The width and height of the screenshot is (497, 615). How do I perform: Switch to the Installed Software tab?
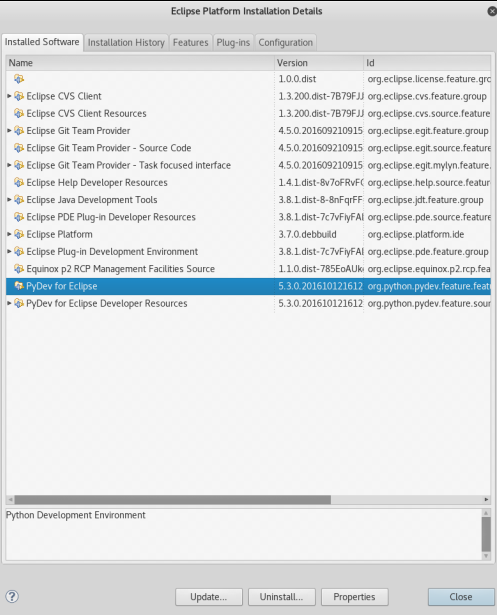pos(42,42)
